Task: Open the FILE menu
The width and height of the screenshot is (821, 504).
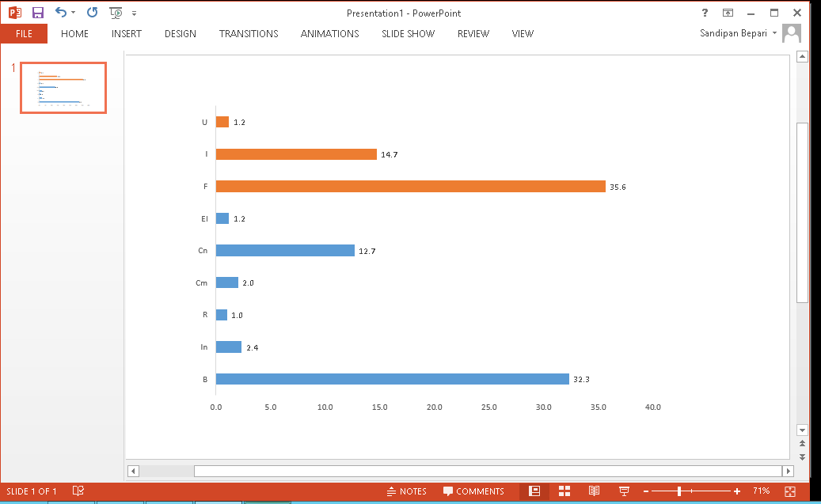Action: pos(23,33)
